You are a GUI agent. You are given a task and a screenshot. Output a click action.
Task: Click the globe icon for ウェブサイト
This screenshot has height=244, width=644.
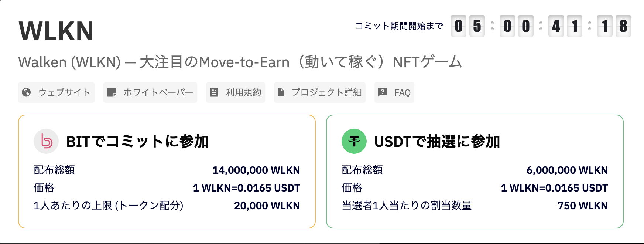tap(26, 92)
